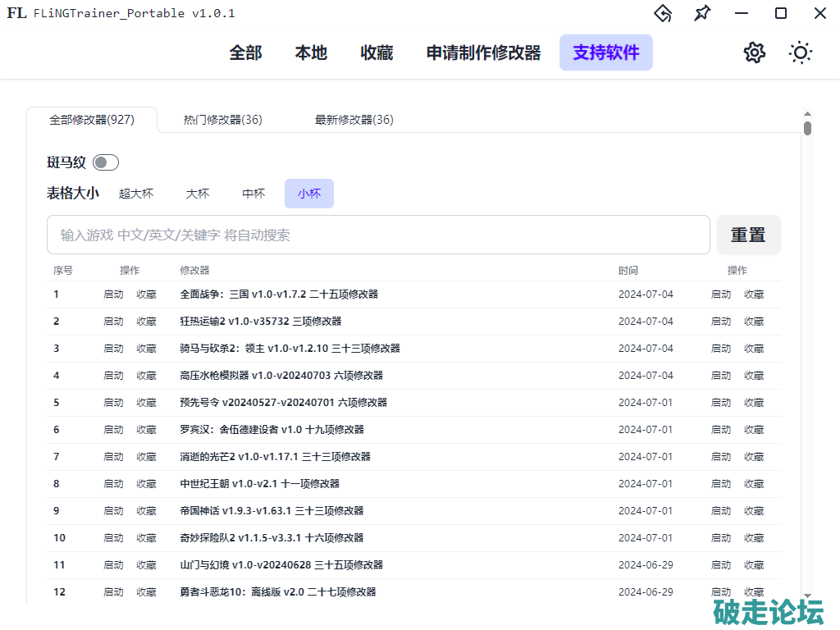Viewport: 840px width, 630px height.
Task: Toggle the 斑马纹 zebra stripe switch
Action: (106, 162)
